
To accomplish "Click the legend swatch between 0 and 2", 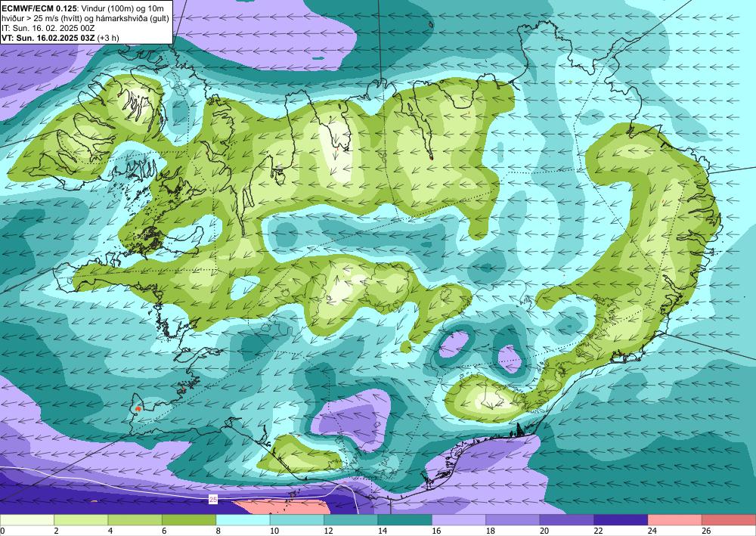I will coord(27,520).
